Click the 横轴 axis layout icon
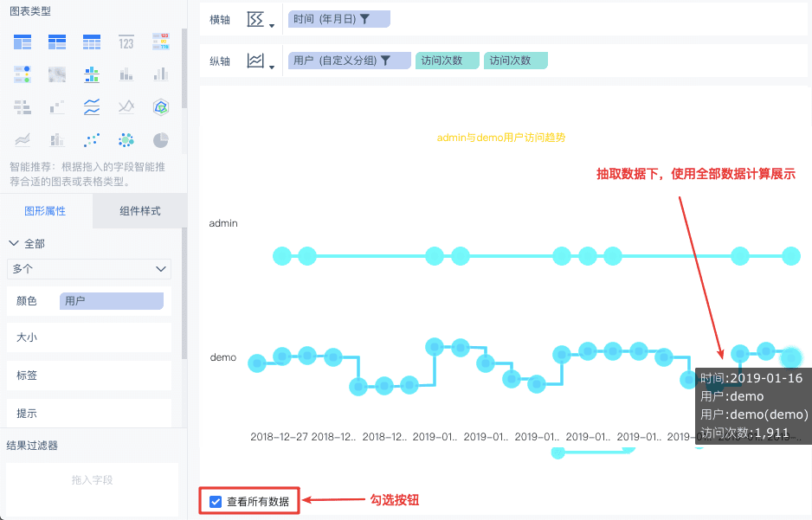The image size is (812, 520). (x=255, y=19)
